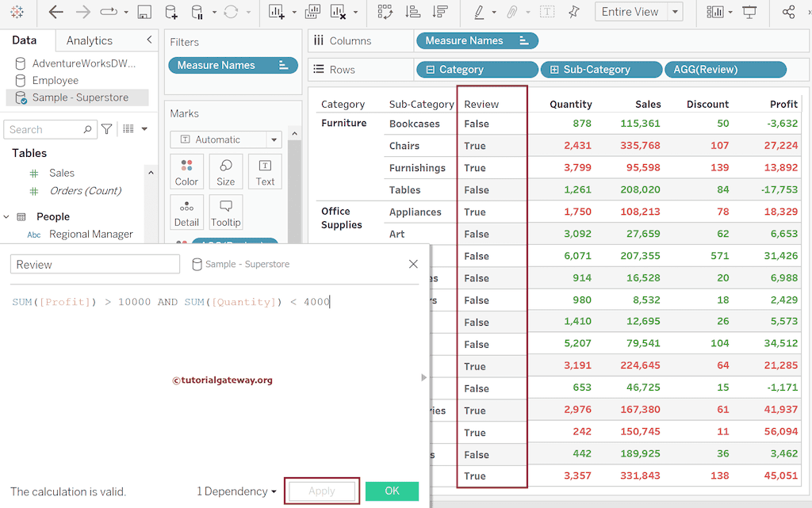Viewport: 812px width, 508px height.
Task: Expand the 1 Dependency dropdown
Action: (x=236, y=491)
